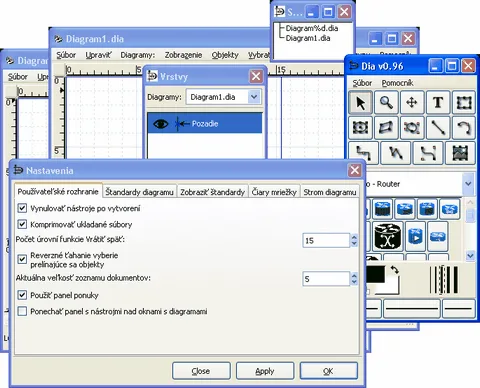Increase document list size spinner value
The height and width of the screenshot is (388, 480).
(x=354, y=275)
